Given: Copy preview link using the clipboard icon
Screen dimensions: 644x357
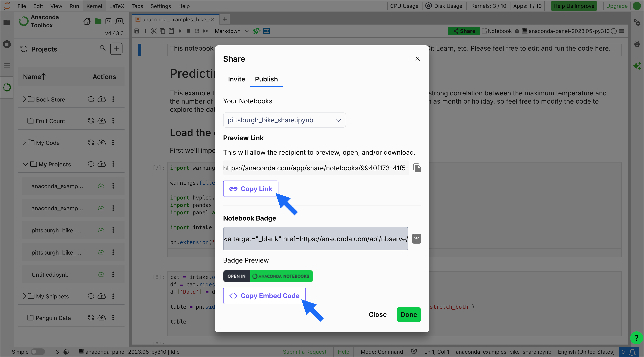Looking at the screenshot, I should click(x=417, y=168).
